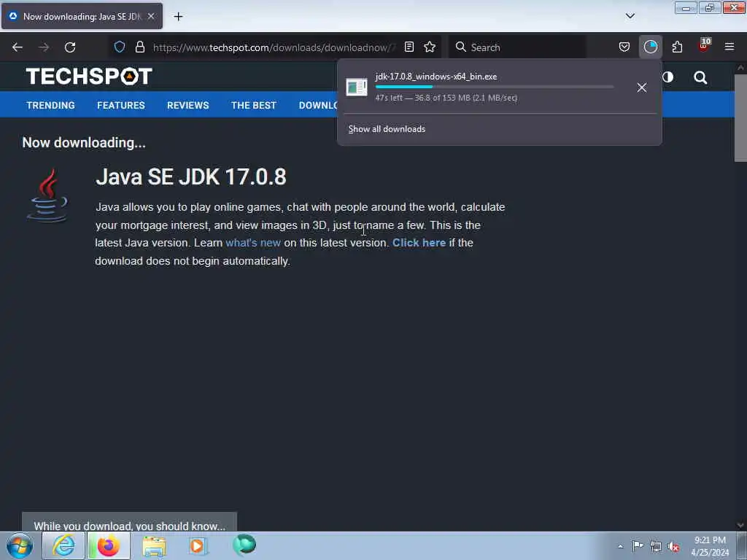Click the URL address bar
The image size is (747, 560).
274,47
